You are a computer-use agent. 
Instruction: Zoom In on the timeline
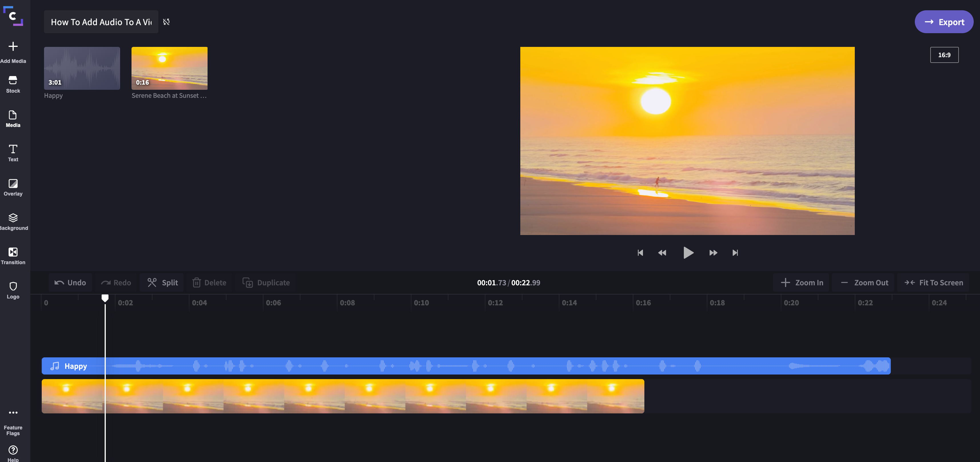coord(802,282)
